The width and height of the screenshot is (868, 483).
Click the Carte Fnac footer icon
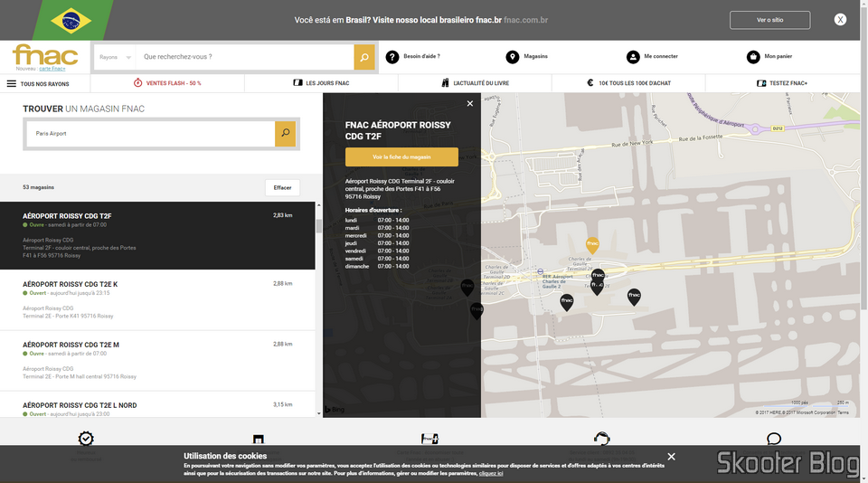pos(429,439)
